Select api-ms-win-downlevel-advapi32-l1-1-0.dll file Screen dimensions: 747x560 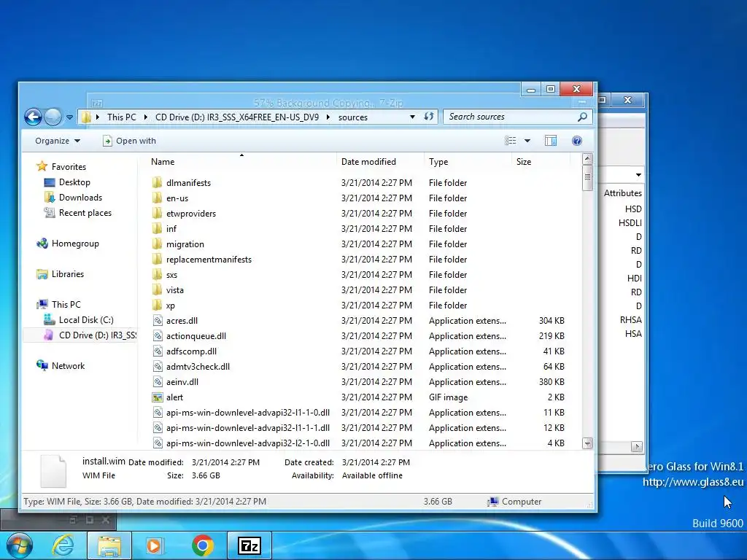coord(248,413)
